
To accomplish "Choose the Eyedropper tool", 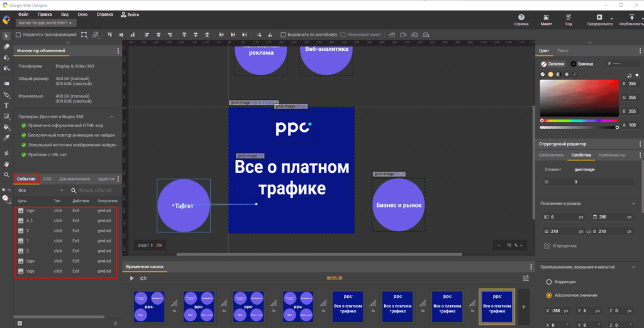I will 6,137.
